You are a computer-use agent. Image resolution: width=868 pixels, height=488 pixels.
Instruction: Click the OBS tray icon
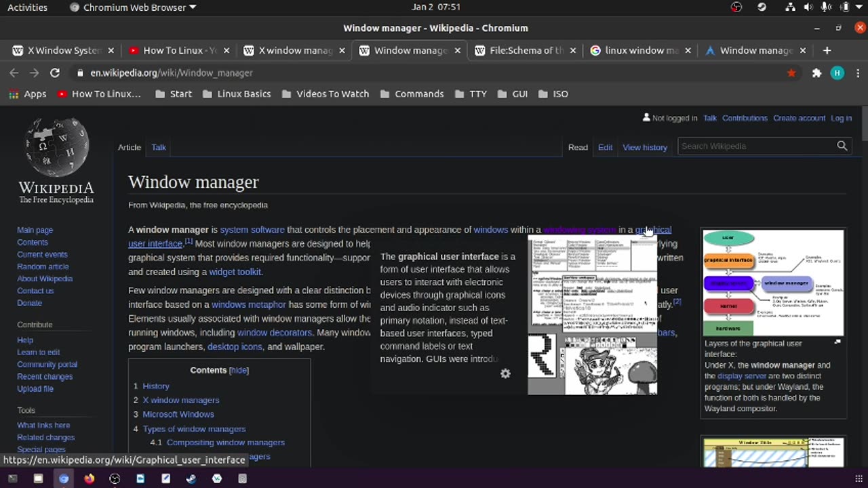pos(736,7)
